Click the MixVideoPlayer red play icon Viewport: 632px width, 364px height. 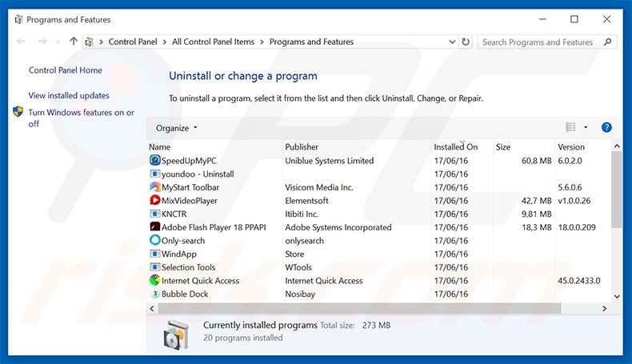[155, 201]
